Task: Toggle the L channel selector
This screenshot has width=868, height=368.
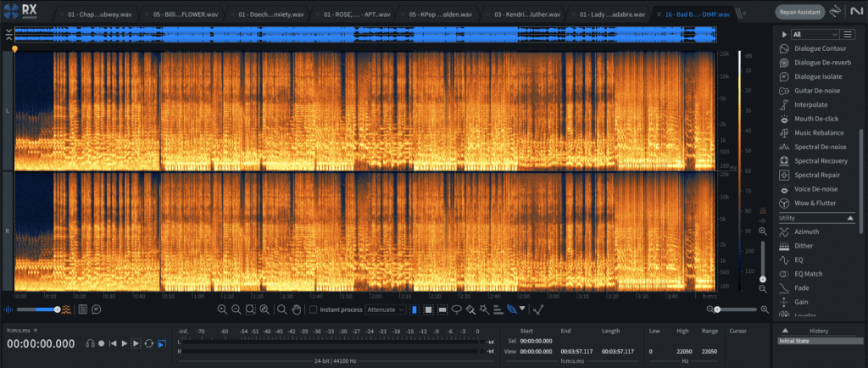Action: (7, 111)
